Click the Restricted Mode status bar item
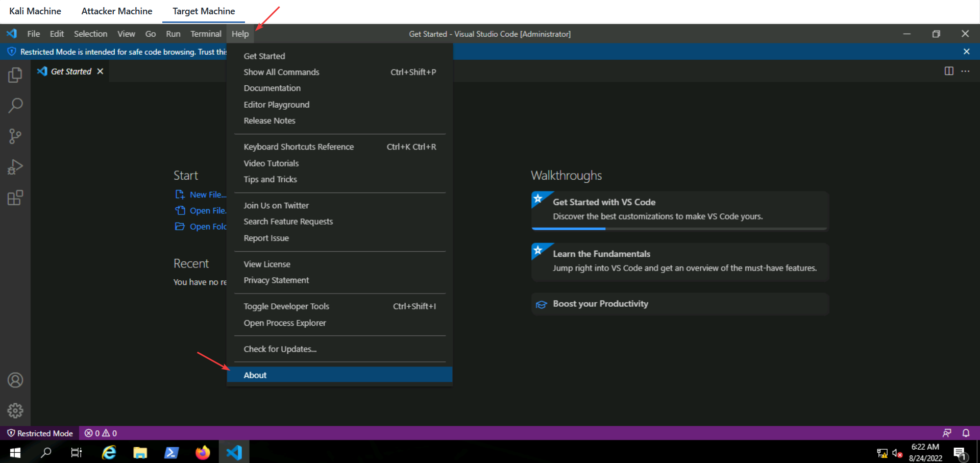 point(40,433)
